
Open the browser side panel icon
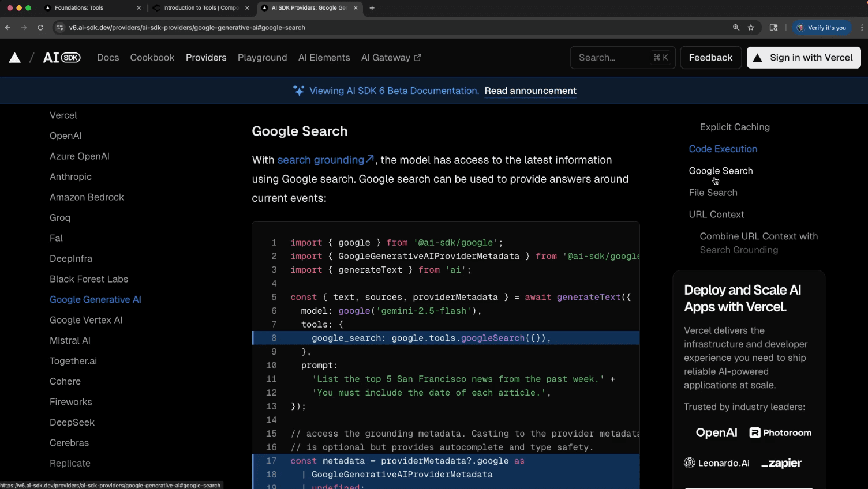(x=774, y=27)
